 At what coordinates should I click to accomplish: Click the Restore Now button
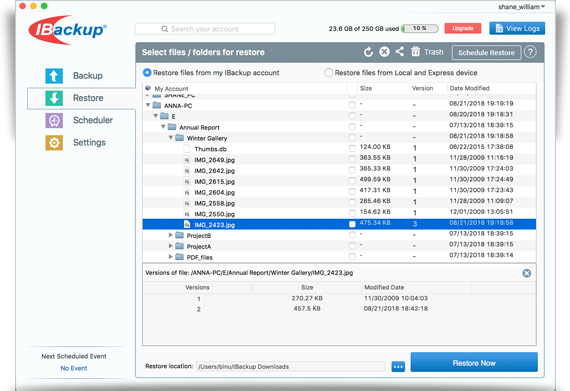(474, 362)
